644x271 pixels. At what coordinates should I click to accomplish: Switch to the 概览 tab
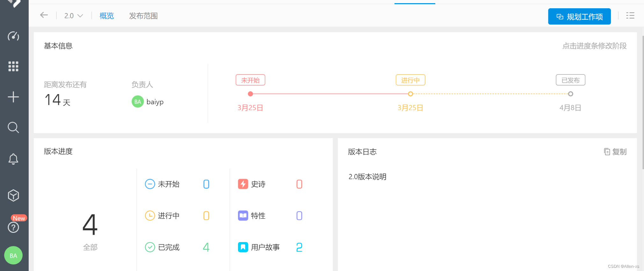point(106,16)
